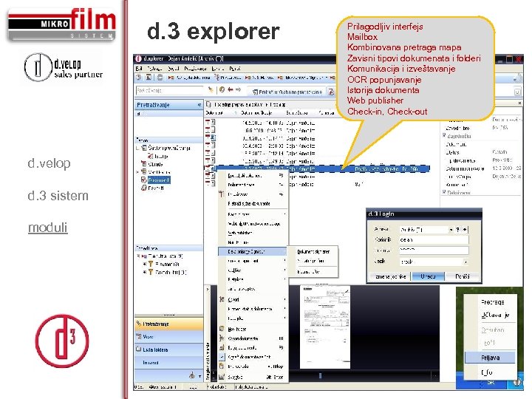
Task: Collapse the Zajednička properties section
Action: tap(444, 136)
